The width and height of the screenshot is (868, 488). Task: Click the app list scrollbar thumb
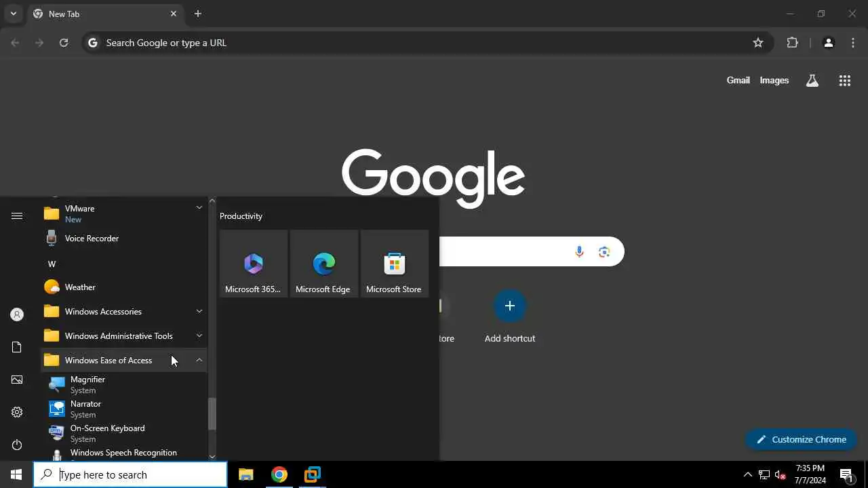pyautogui.click(x=212, y=413)
